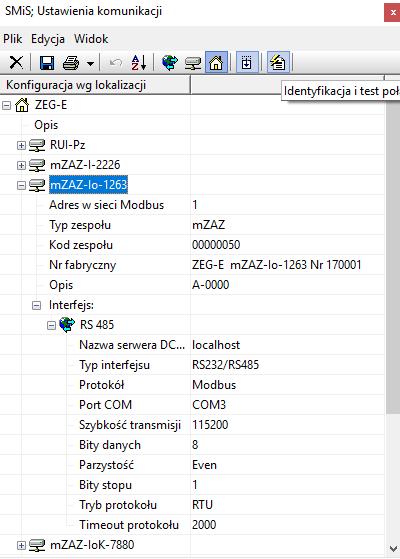Click the Opis value A-0000
The width and height of the screenshot is (400, 559).
210,285
